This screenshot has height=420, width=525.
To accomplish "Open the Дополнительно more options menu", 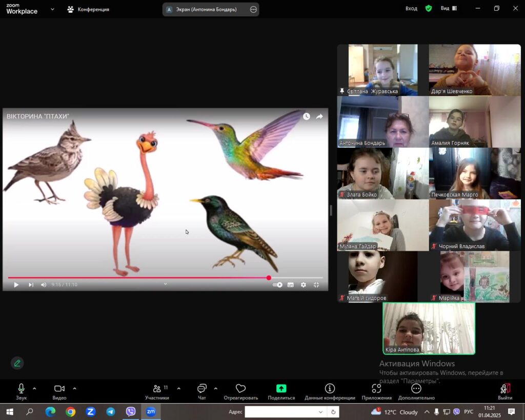I will [x=416, y=391].
